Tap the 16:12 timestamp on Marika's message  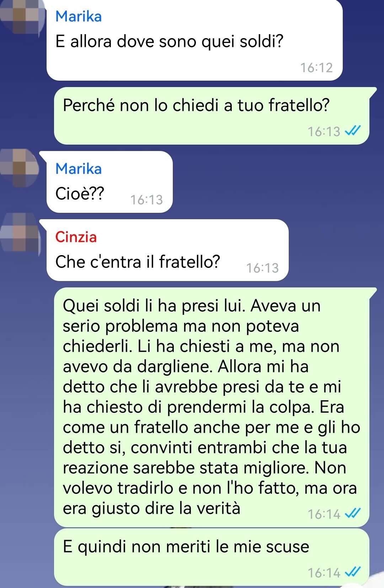[x=316, y=68]
